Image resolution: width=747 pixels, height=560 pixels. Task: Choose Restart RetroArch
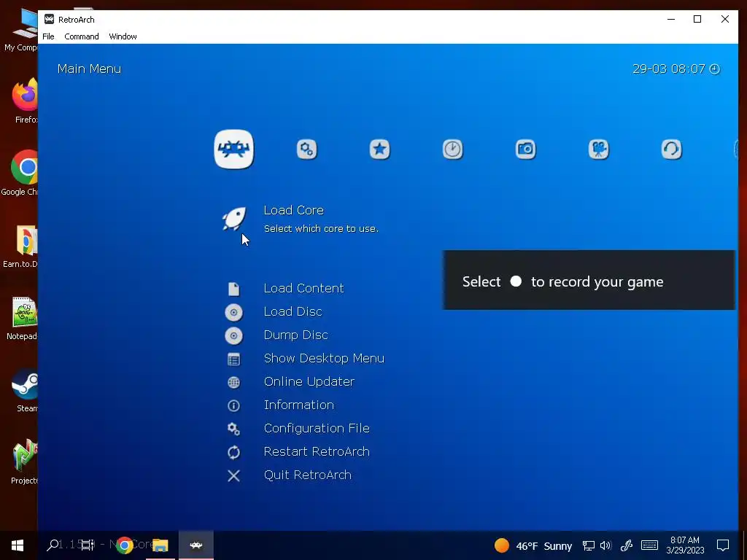[x=317, y=451]
